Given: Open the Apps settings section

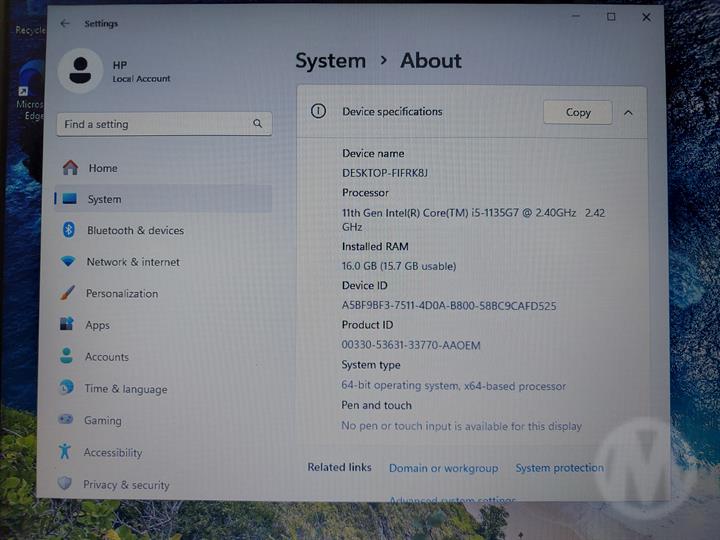Looking at the screenshot, I should click(x=97, y=325).
